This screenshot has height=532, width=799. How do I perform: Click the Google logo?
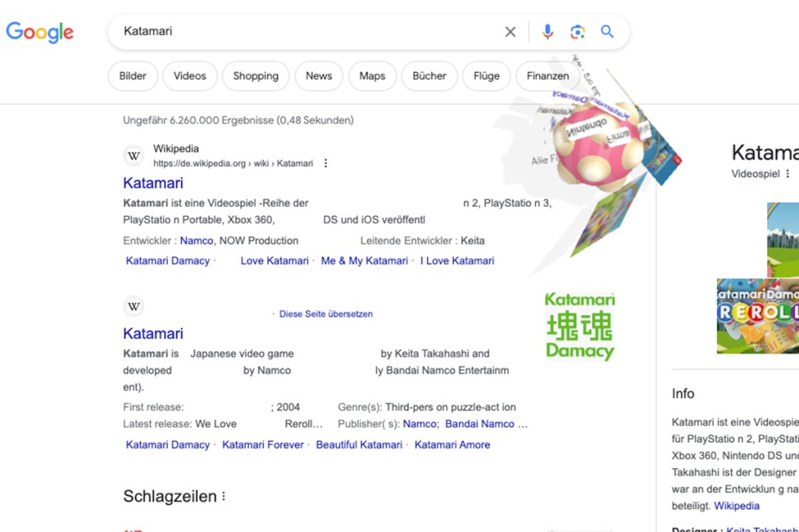coord(40,32)
